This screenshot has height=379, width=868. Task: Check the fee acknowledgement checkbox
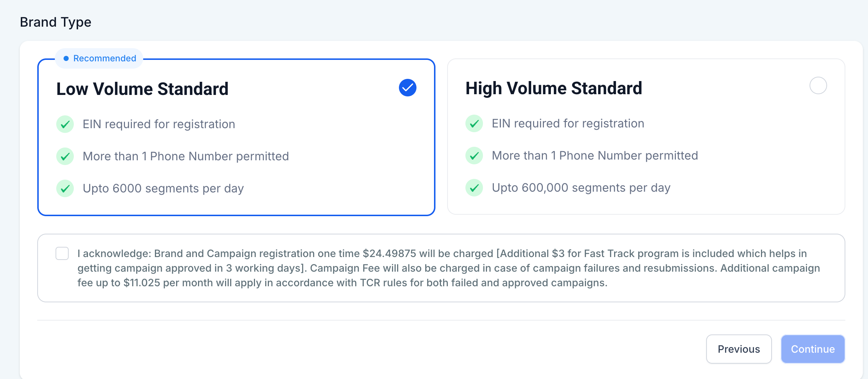tap(62, 253)
